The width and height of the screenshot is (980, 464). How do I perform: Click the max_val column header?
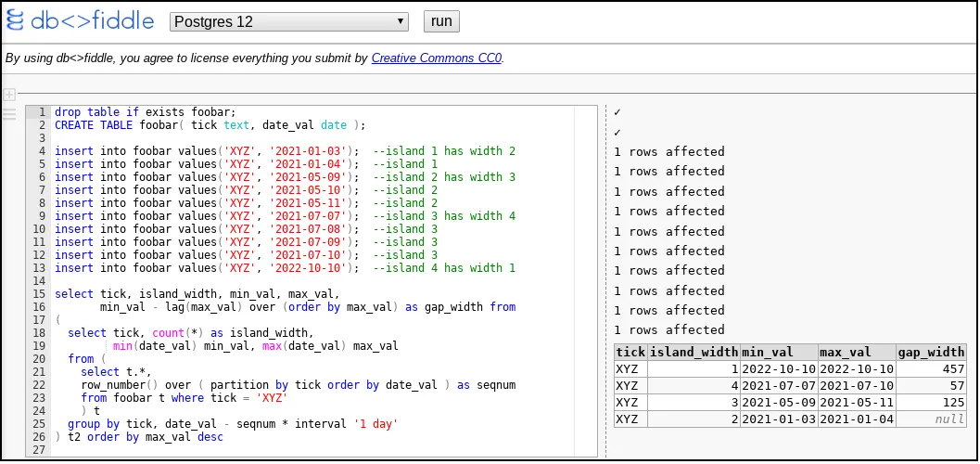857,352
